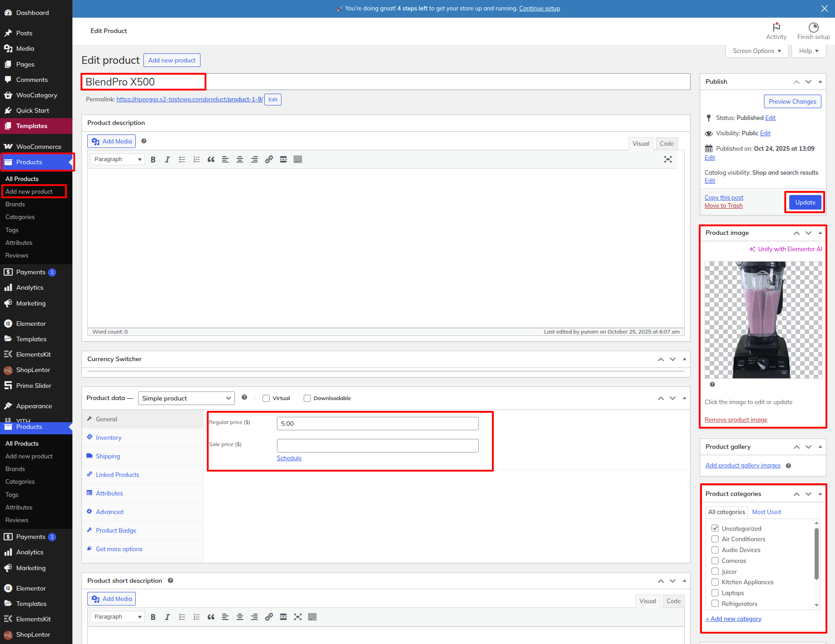Check the Downloadable checkbox

click(307, 398)
